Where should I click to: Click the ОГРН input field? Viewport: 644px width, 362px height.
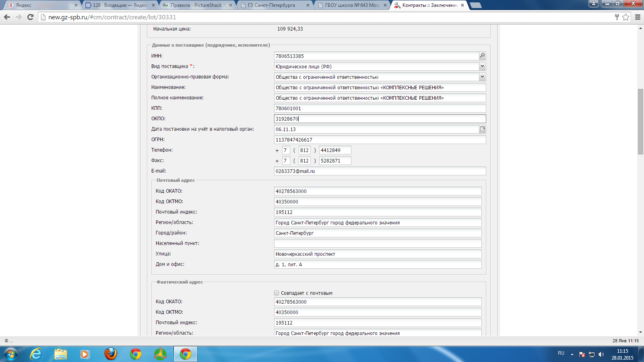coord(380,140)
